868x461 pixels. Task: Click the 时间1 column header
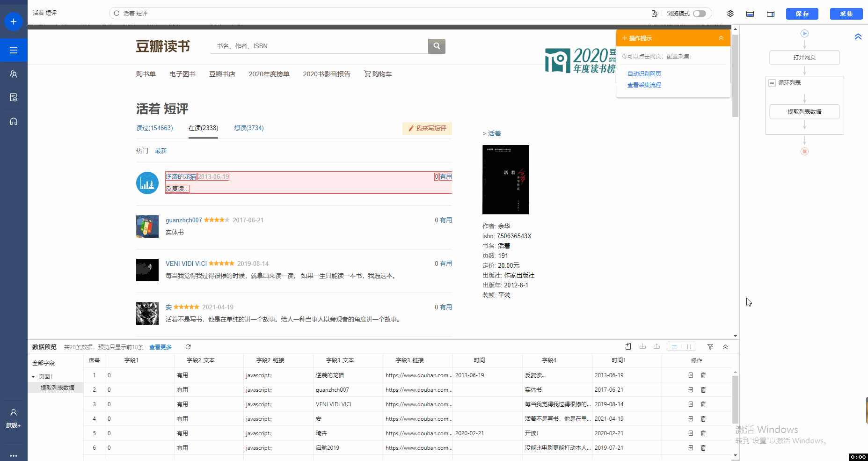tap(619, 360)
